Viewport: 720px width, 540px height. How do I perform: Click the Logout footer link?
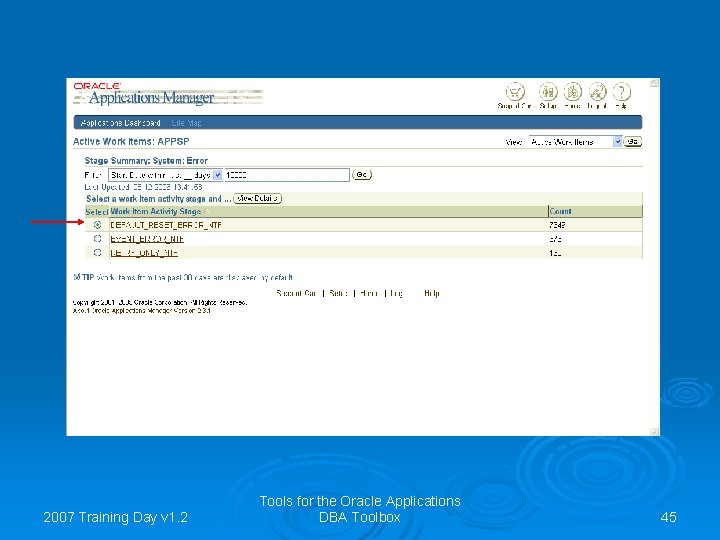point(396,293)
